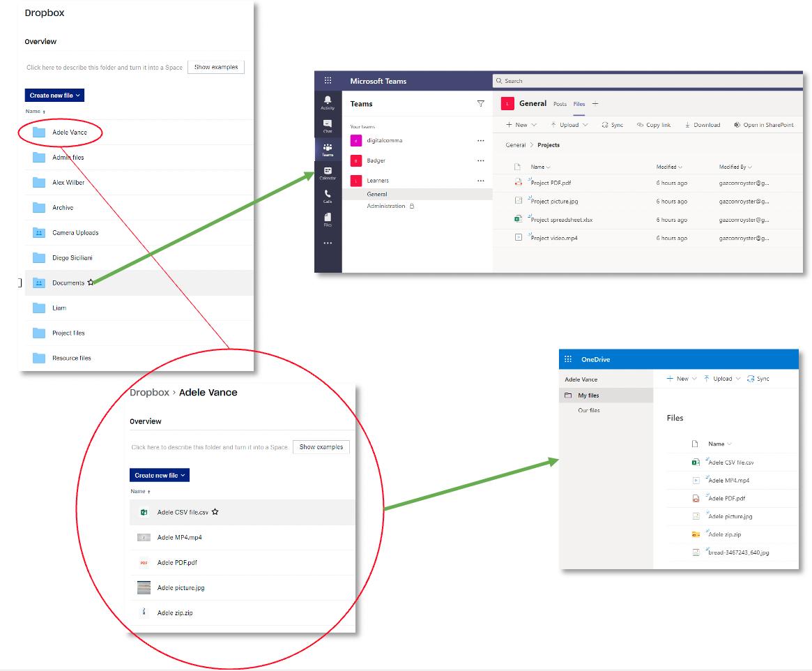Open the New dropdown in OneDrive

(x=682, y=379)
